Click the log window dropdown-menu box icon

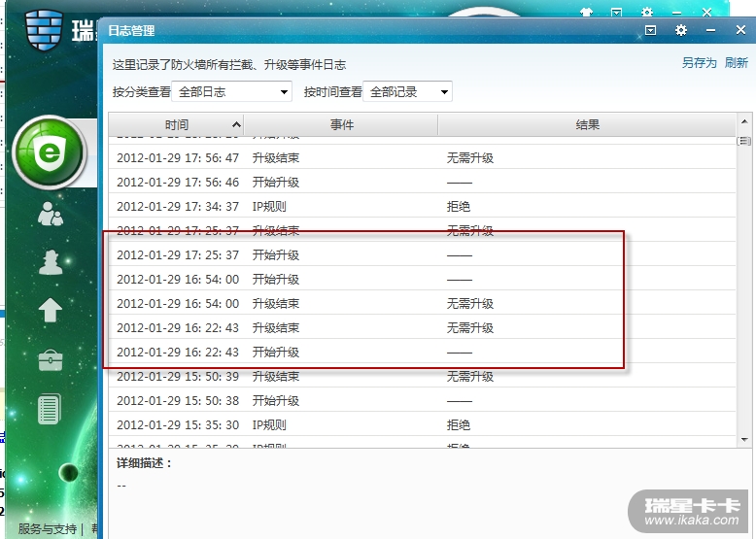point(650,30)
